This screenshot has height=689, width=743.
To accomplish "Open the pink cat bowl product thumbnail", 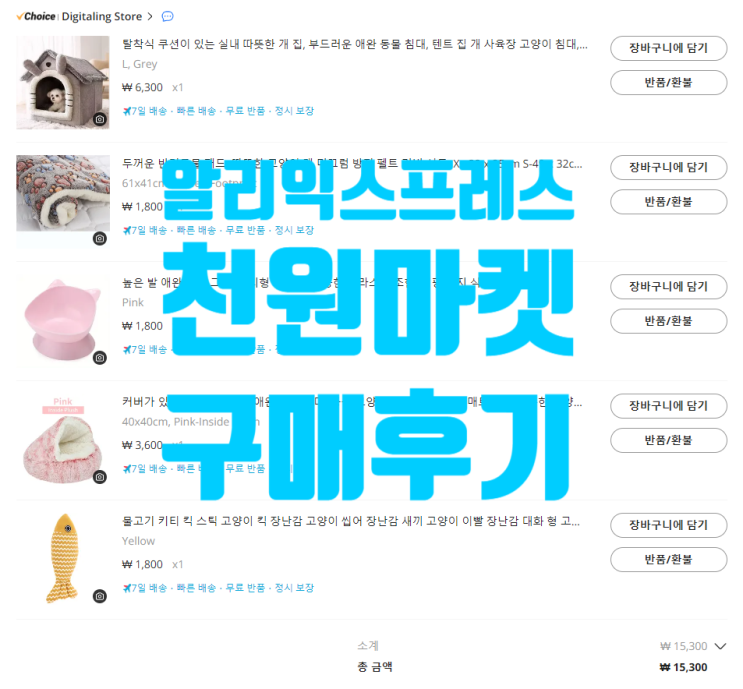I will 63,321.
